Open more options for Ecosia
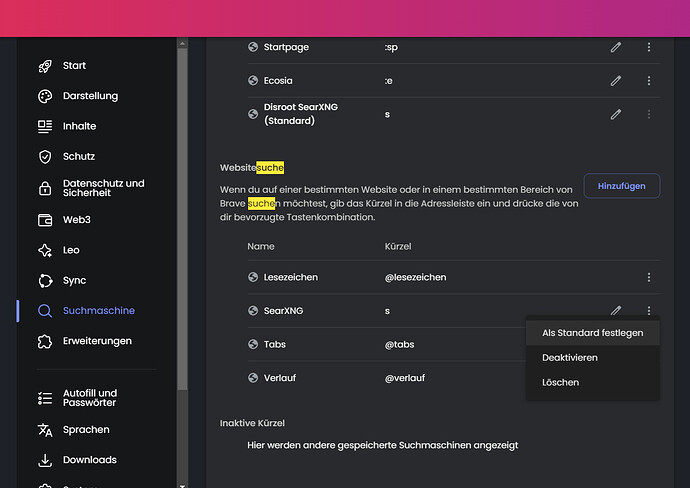The width and height of the screenshot is (690, 488). click(649, 81)
